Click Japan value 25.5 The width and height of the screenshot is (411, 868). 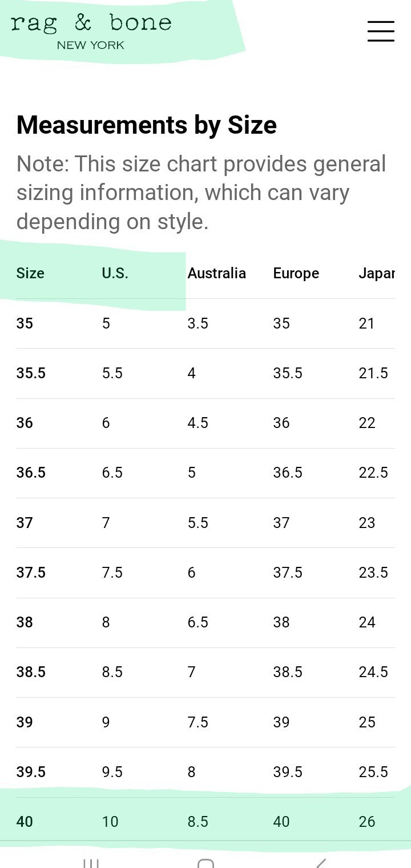[373, 772]
